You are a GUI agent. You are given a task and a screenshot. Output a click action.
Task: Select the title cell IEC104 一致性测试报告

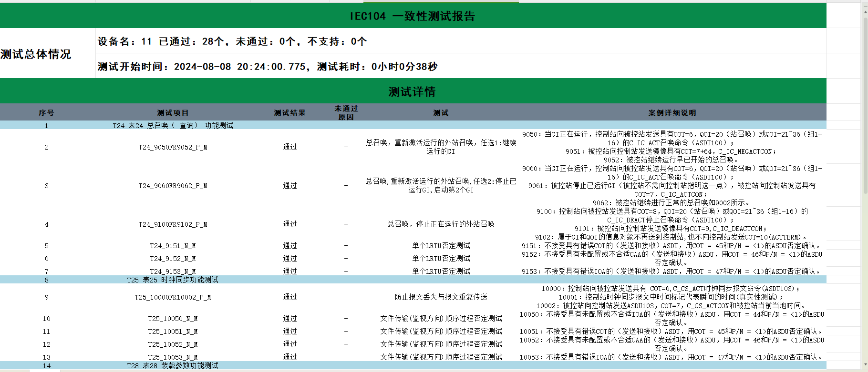413,16
